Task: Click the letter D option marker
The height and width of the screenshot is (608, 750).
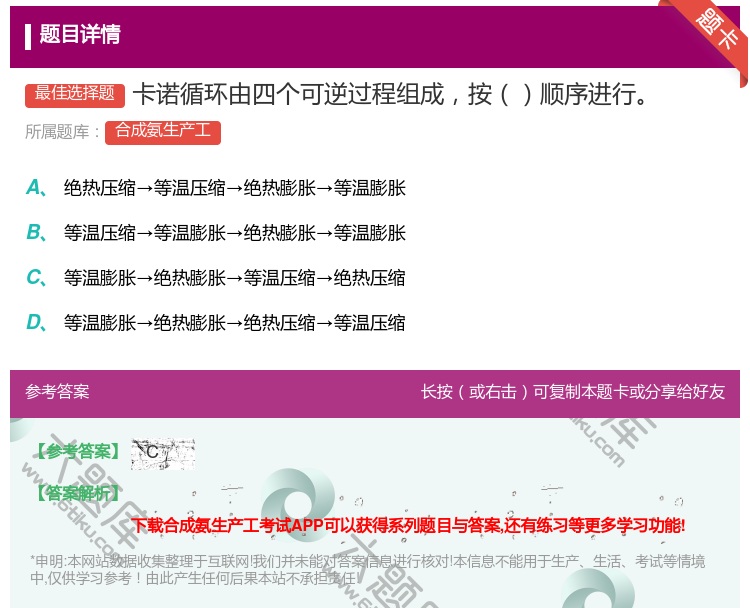Action: pos(36,322)
